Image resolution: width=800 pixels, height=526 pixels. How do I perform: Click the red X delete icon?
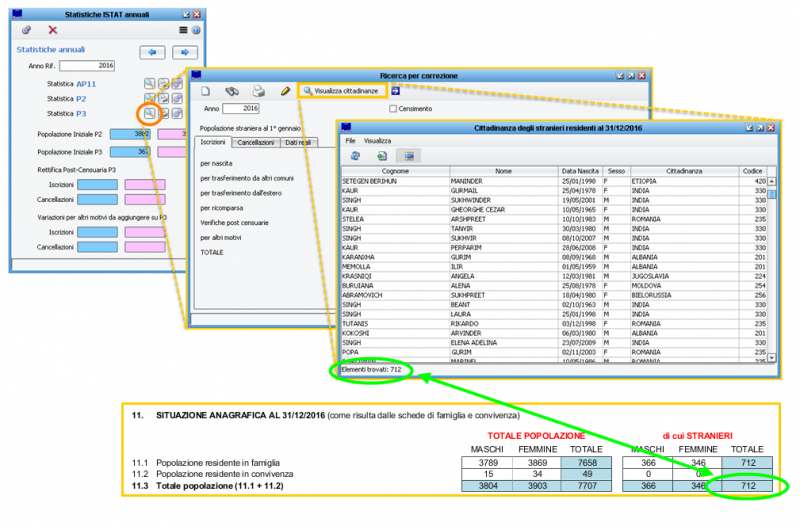point(53,31)
